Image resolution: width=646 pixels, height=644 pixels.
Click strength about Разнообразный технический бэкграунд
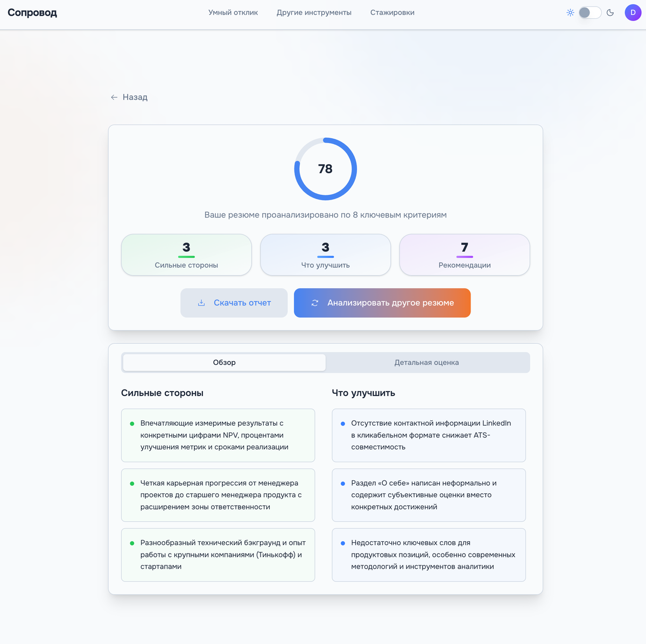point(218,555)
